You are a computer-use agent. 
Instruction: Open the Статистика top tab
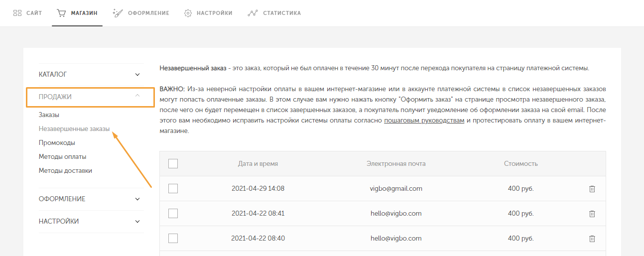point(274,13)
